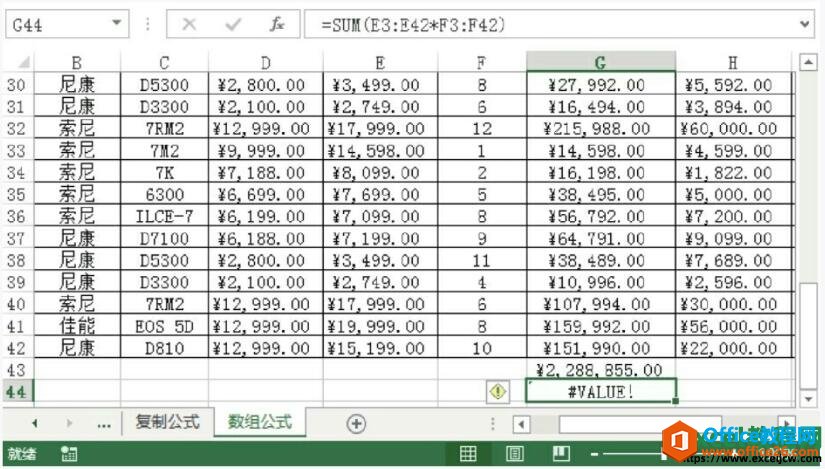Select row 44 header
Viewport: 825px width, 469px height.
coord(17,392)
